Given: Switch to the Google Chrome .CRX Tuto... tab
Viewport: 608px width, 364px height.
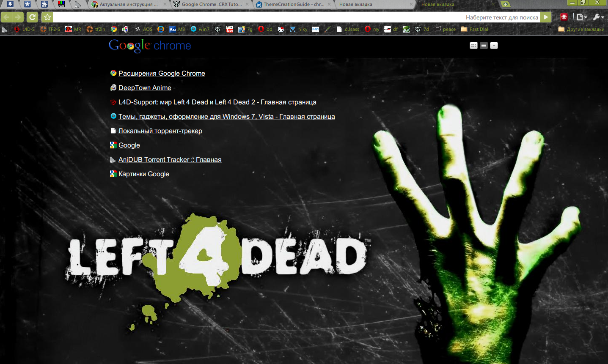Looking at the screenshot, I should [x=212, y=4].
